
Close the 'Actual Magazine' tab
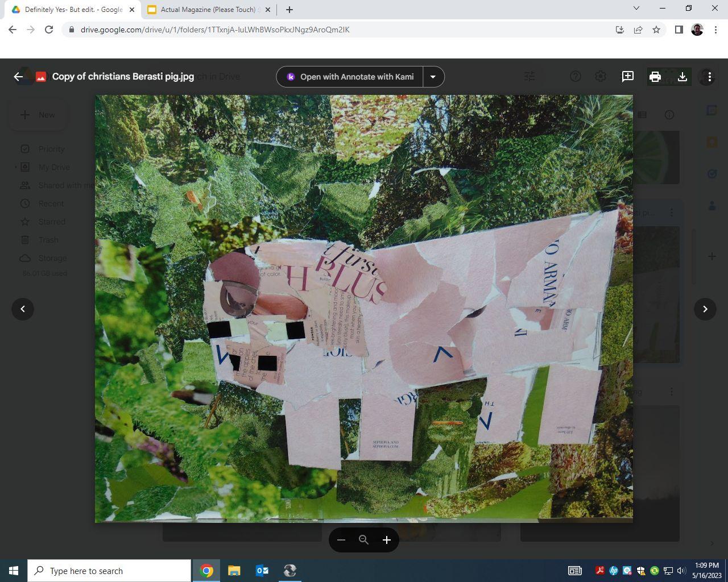(x=268, y=10)
